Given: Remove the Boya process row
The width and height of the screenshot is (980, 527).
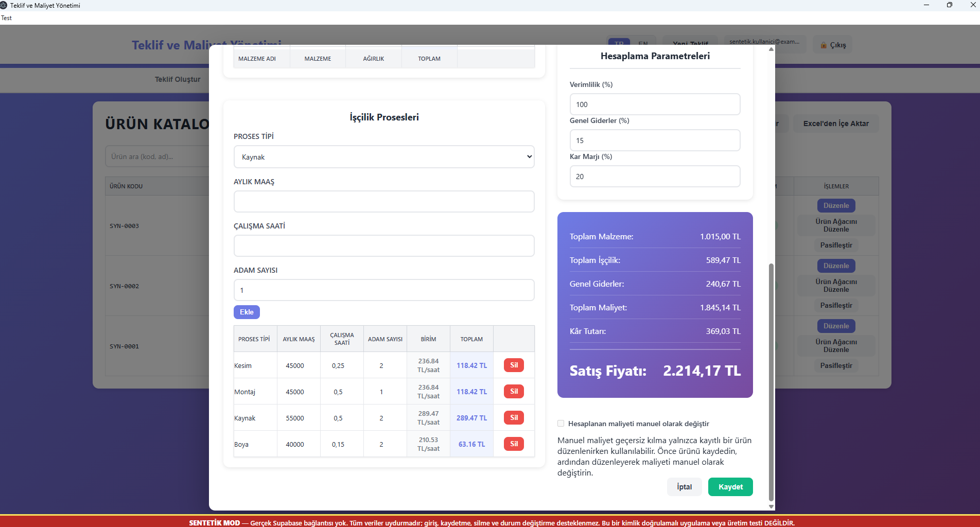Looking at the screenshot, I should (x=514, y=444).
